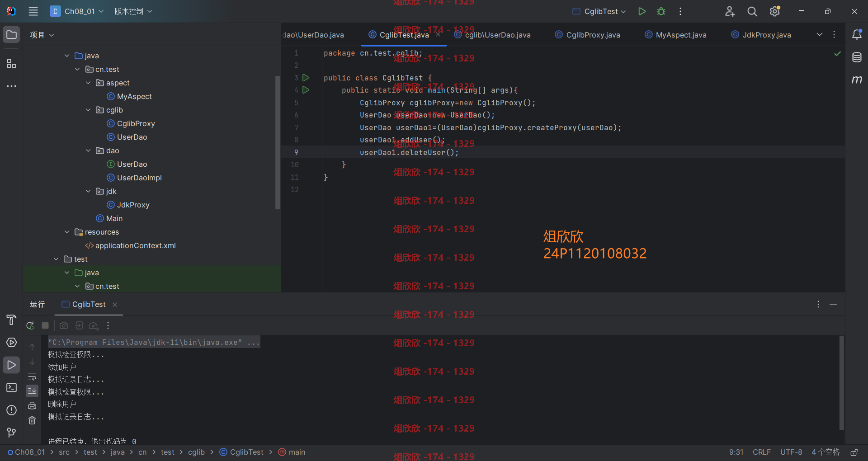Open Run panel options menu
868x461 pixels.
click(x=818, y=304)
